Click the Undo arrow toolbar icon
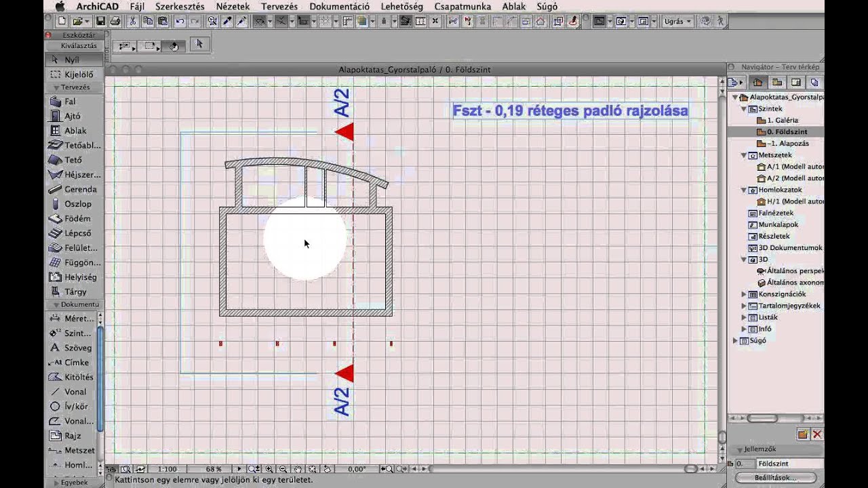 tap(180, 21)
